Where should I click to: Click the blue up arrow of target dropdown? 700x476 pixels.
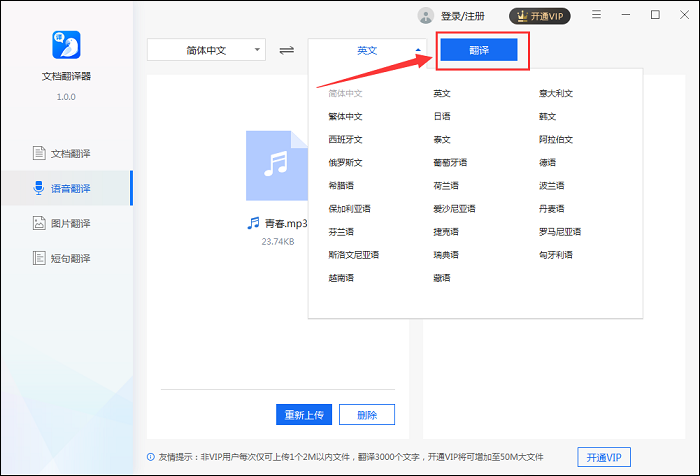click(x=418, y=50)
